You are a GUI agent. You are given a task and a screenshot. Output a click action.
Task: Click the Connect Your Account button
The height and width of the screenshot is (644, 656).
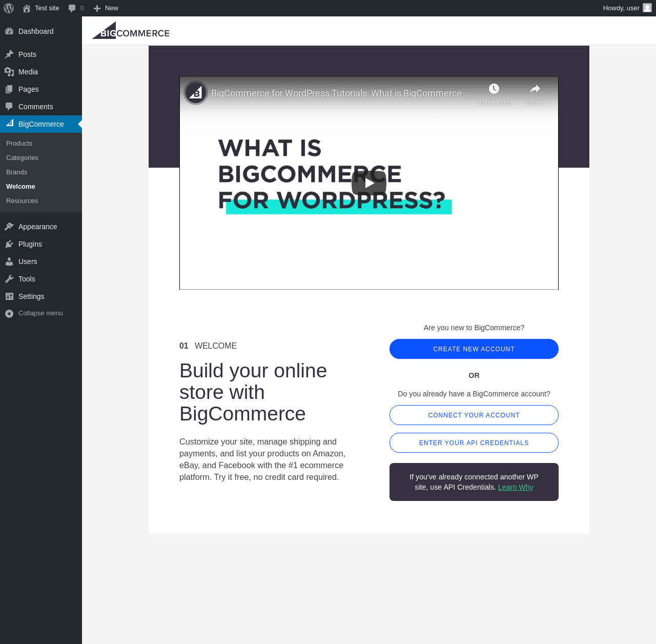474,415
